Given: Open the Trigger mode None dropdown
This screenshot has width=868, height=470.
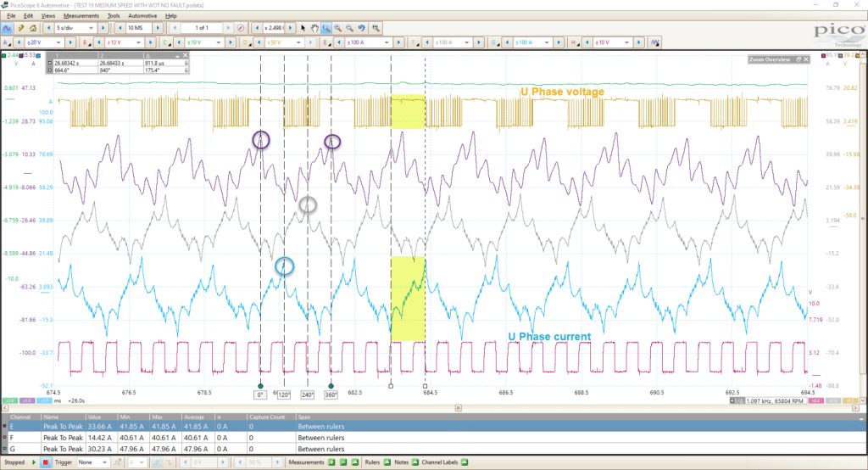Looking at the screenshot, I should point(92,462).
